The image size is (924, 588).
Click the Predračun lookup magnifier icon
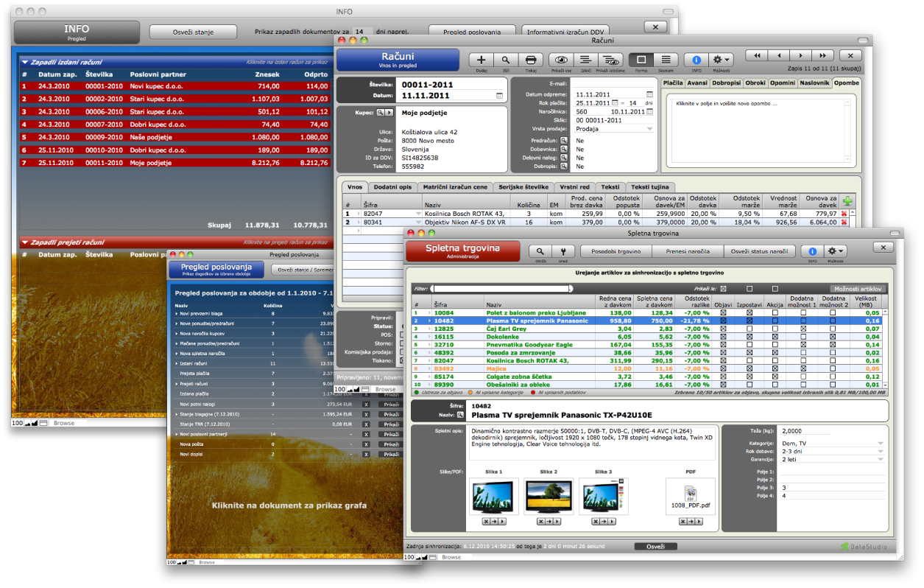tap(563, 139)
